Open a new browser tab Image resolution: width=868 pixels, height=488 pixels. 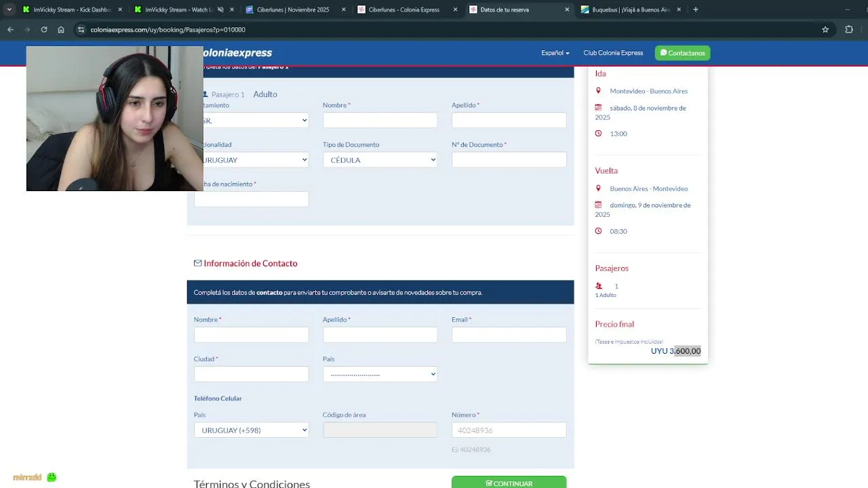click(x=696, y=9)
